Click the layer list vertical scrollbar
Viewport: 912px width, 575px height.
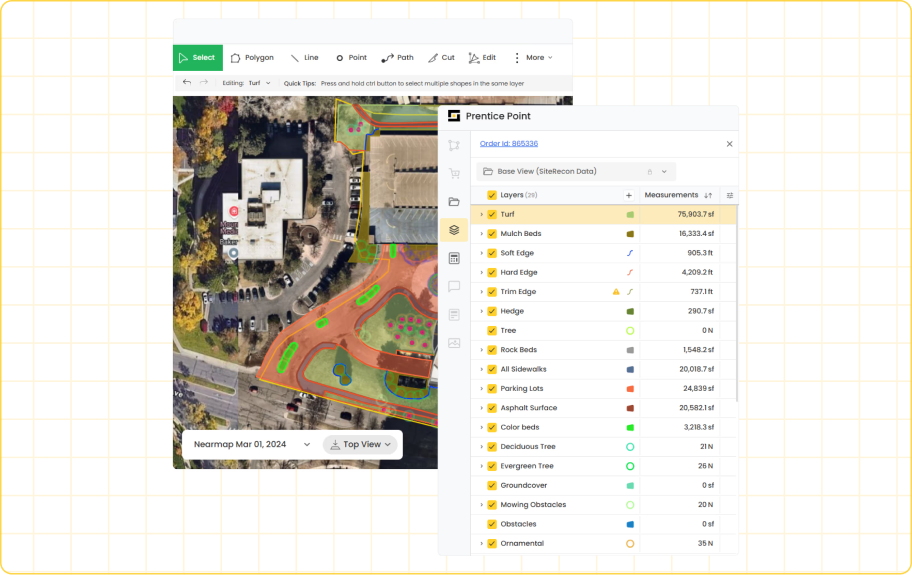pyautogui.click(x=736, y=302)
